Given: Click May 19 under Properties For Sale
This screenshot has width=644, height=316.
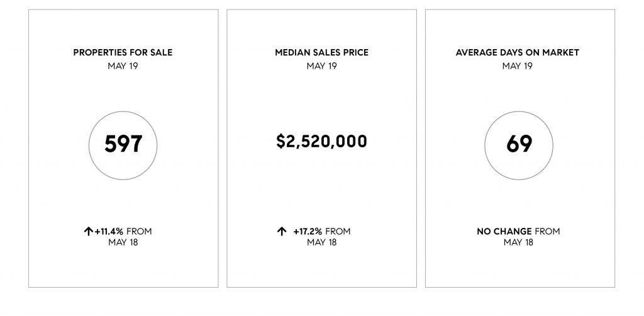Looking at the screenshot, I should pos(123,65).
